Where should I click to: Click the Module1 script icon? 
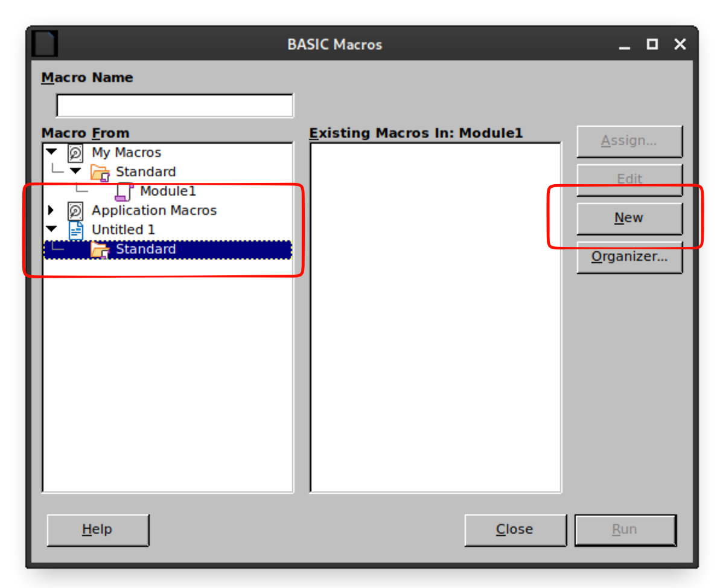click(x=124, y=191)
